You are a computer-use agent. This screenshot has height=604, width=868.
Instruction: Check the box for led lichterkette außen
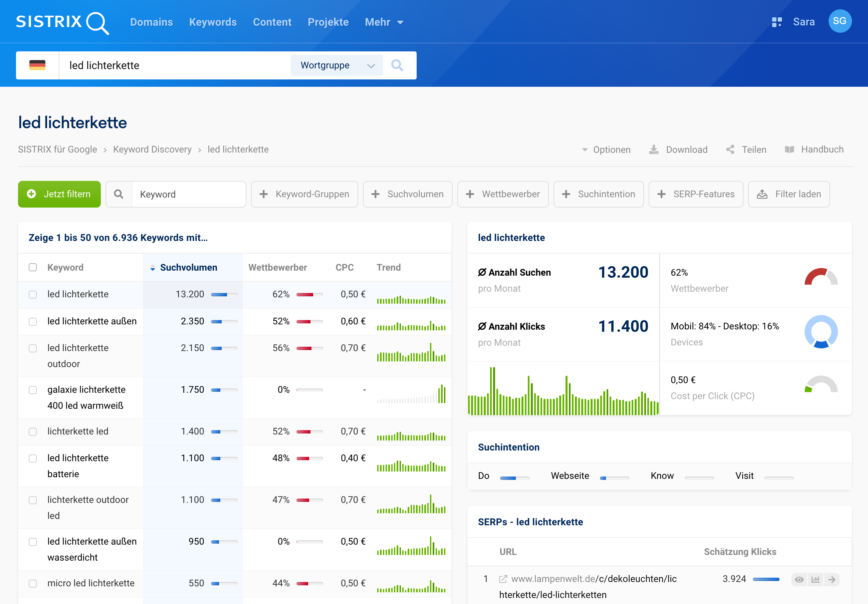33,322
